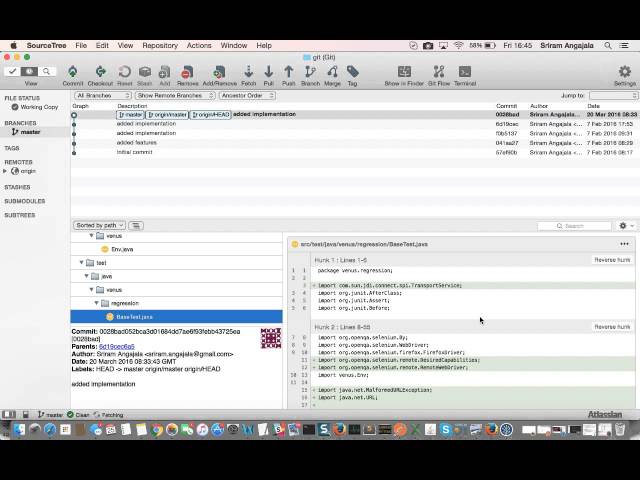Screen dimensions: 640x480
Task: Click the commit author avatar identicon
Action: tap(271, 338)
